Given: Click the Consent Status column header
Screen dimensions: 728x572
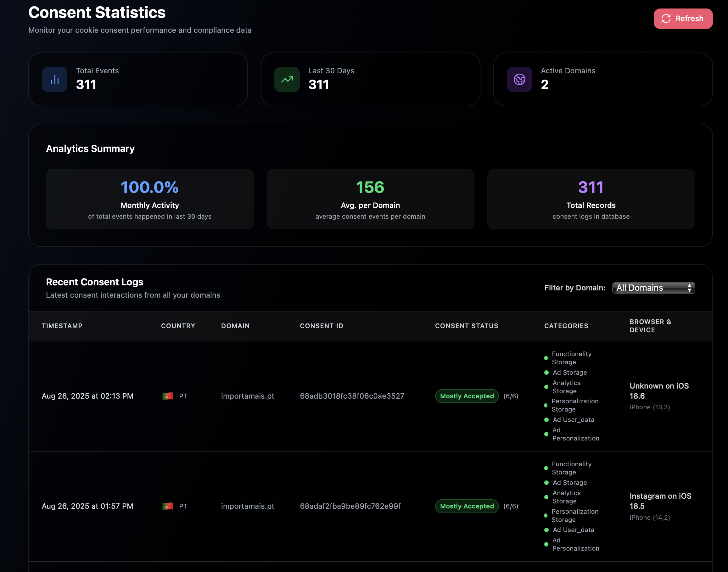Looking at the screenshot, I should (x=467, y=326).
